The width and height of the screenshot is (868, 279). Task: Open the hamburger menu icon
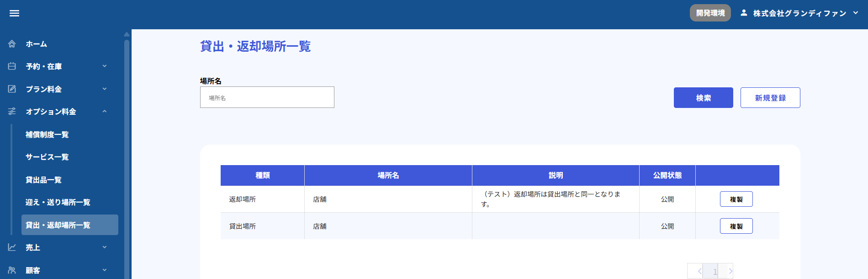click(14, 13)
